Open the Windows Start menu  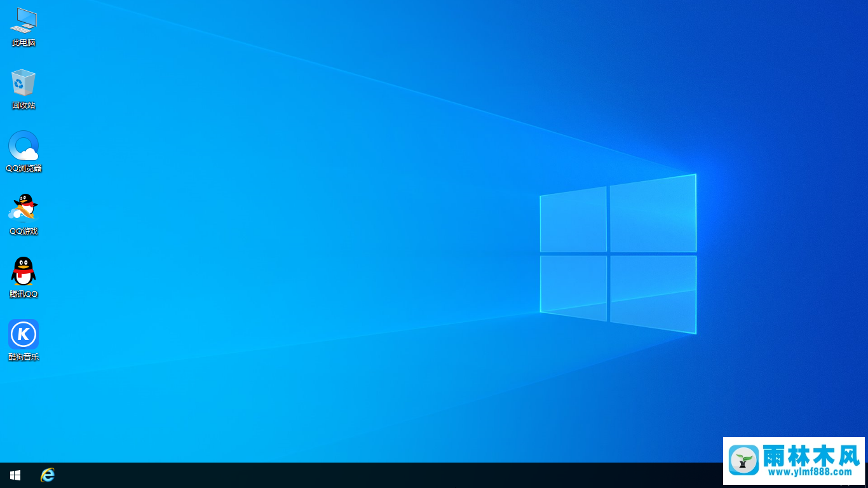pos(15,475)
